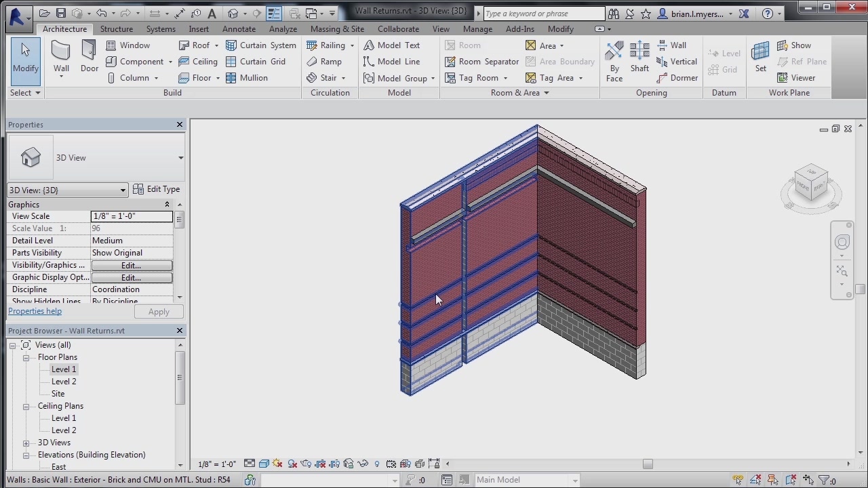Expand the 3D Views tree node
Screen dimensions: 868x488
26,443
